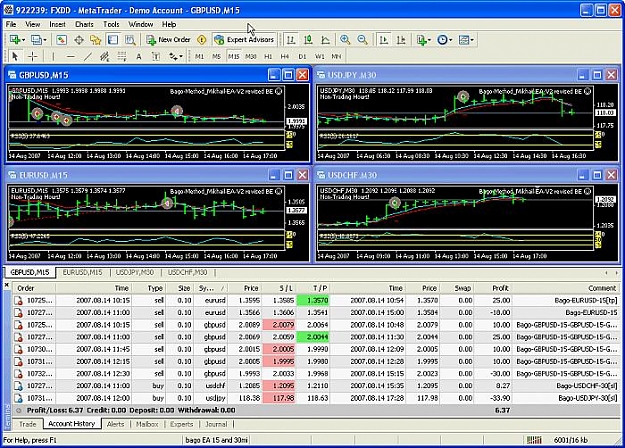Switch to the USDJPY,M30 chart tab
This screenshot has height=448, width=625.
tap(135, 273)
